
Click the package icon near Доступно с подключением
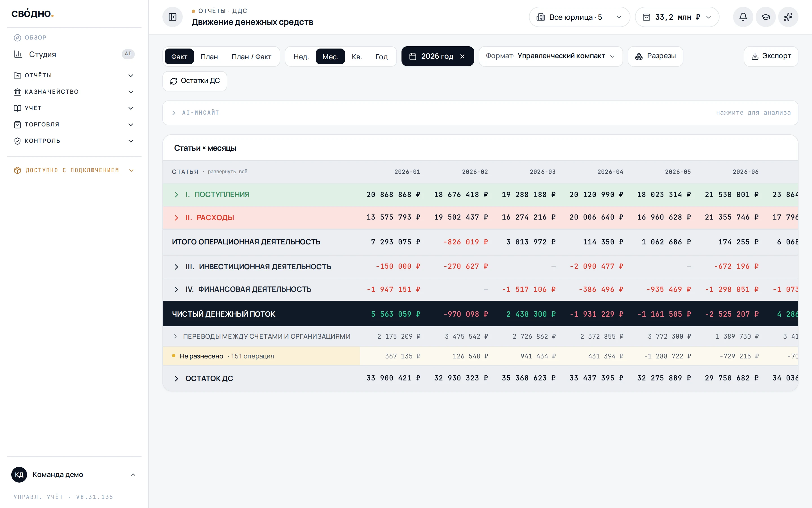coord(17,170)
